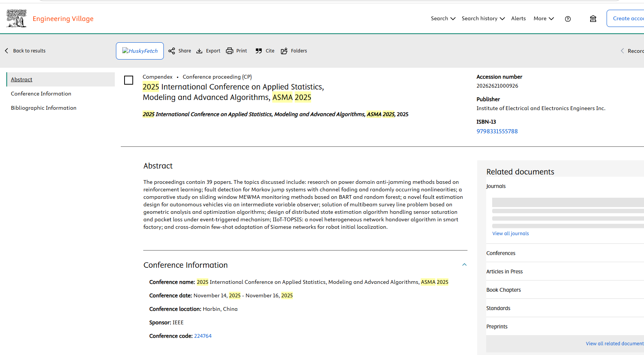
Task: Open the ISBN-13 link 9798331555788
Action: pos(497,131)
